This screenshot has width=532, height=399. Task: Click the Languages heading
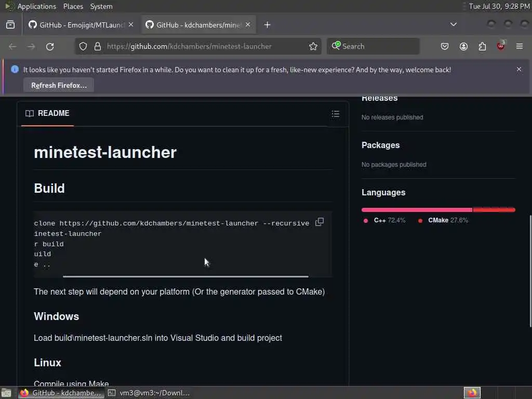point(383,192)
